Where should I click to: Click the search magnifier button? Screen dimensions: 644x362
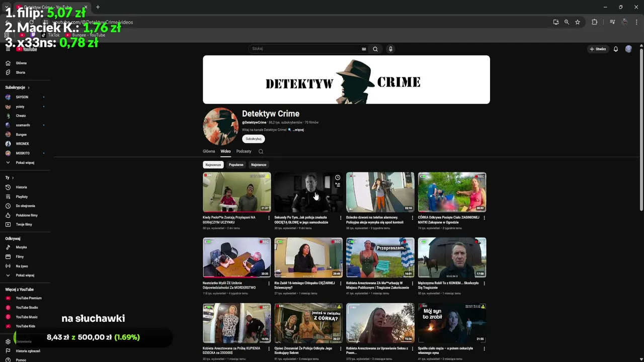[x=375, y=49]
